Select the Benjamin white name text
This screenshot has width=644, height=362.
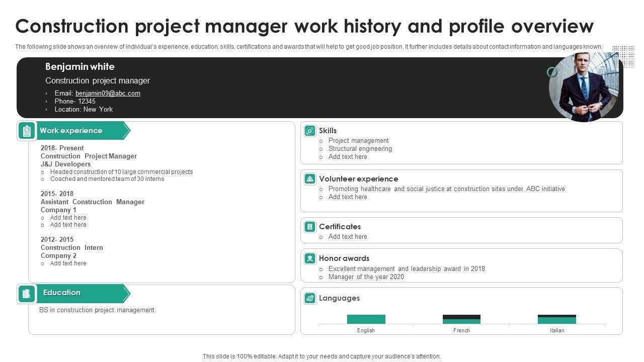[x=80, y=67]
